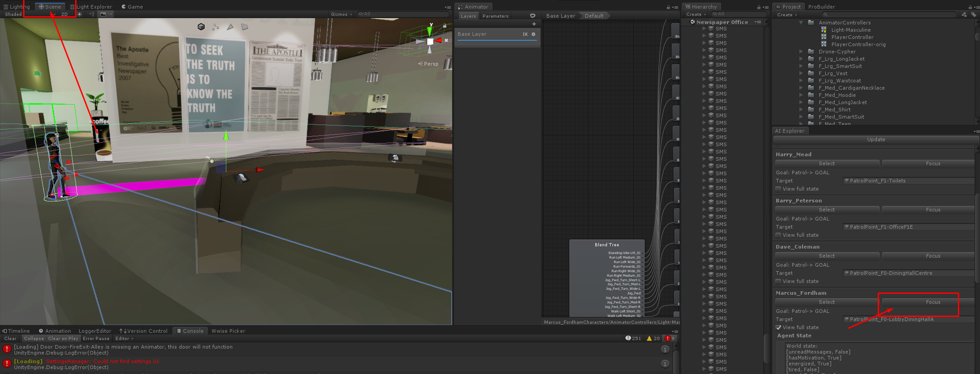Enable Harry_Mead View full state checkbox
Image resolution: width=980 pixels, height=374 pixels.
tap(779, 189)
